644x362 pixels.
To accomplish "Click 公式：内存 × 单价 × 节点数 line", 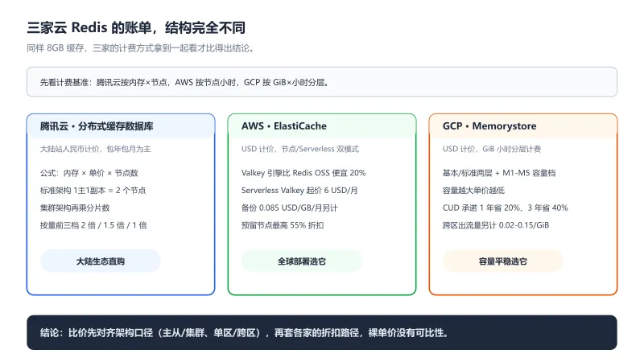I will click(x=89, y=173).
